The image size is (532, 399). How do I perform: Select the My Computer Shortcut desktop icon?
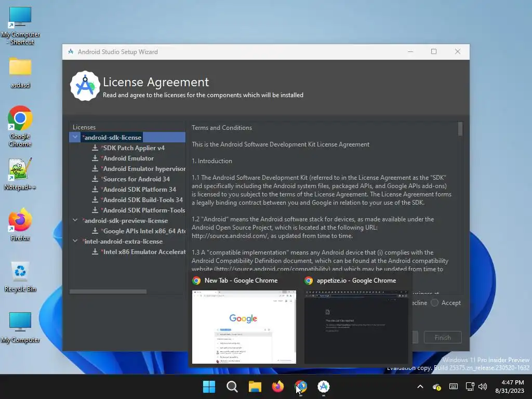(20, 26)
